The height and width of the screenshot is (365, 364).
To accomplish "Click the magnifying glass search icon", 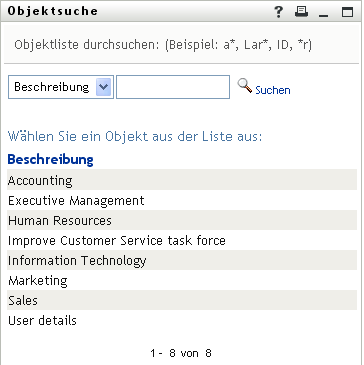I will (x=245, y=86).
